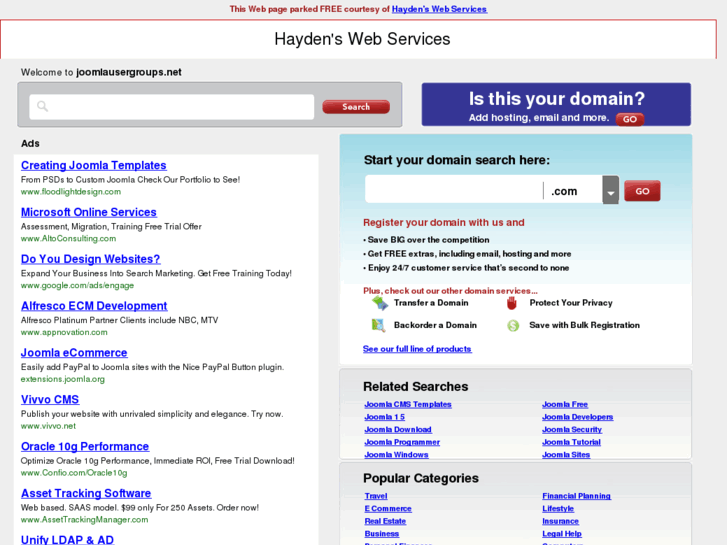Open Joomla Tutorial related search
Screen dimensions: 727x545
(x=571, y=442)
